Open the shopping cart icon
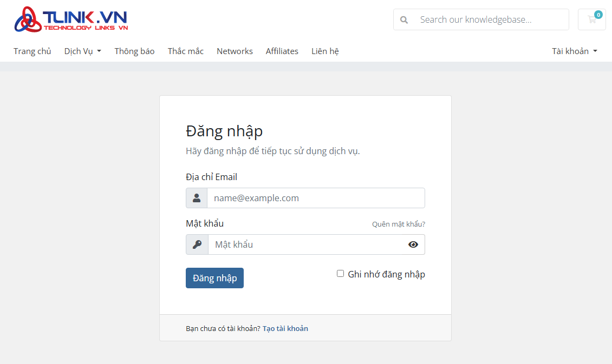 (591, 20)
